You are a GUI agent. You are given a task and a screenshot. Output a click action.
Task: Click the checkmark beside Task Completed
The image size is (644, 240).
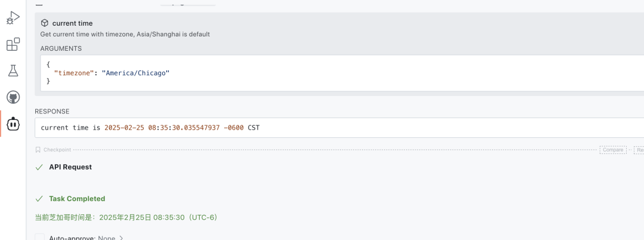coord(39,199)
